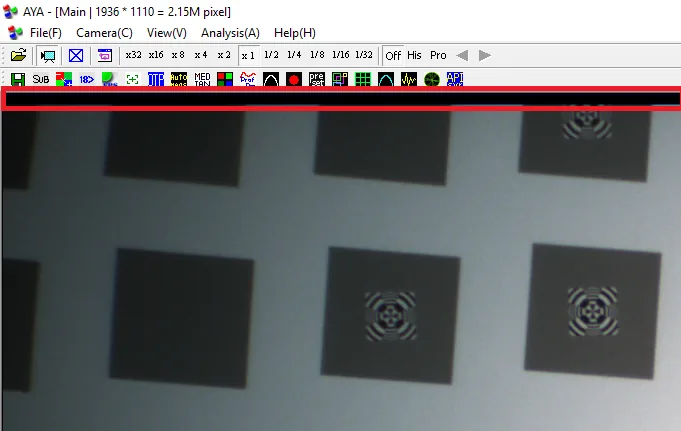This screenshot has width=681, height=431.
Task: Open the yellow waveform icon
Action: [409, 79]
